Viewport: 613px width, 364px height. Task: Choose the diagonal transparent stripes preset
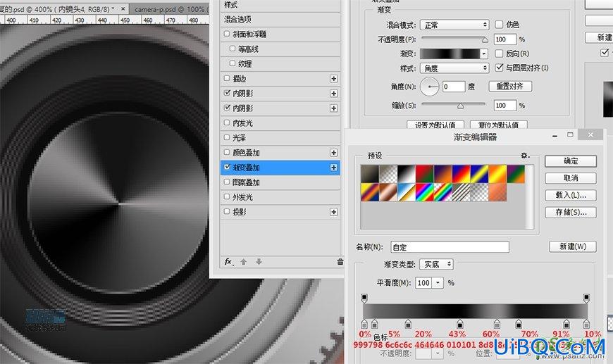pos(461,192)
